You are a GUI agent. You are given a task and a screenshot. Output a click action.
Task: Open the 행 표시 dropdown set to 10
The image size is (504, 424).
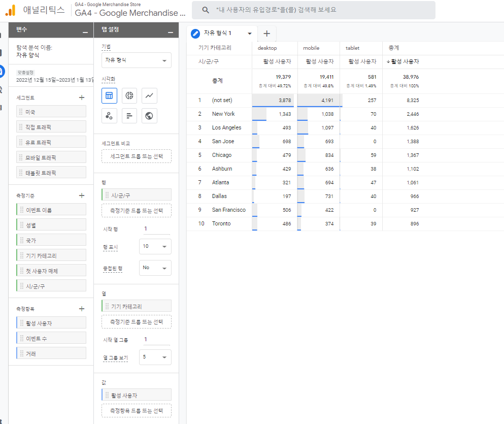point(155,246)
